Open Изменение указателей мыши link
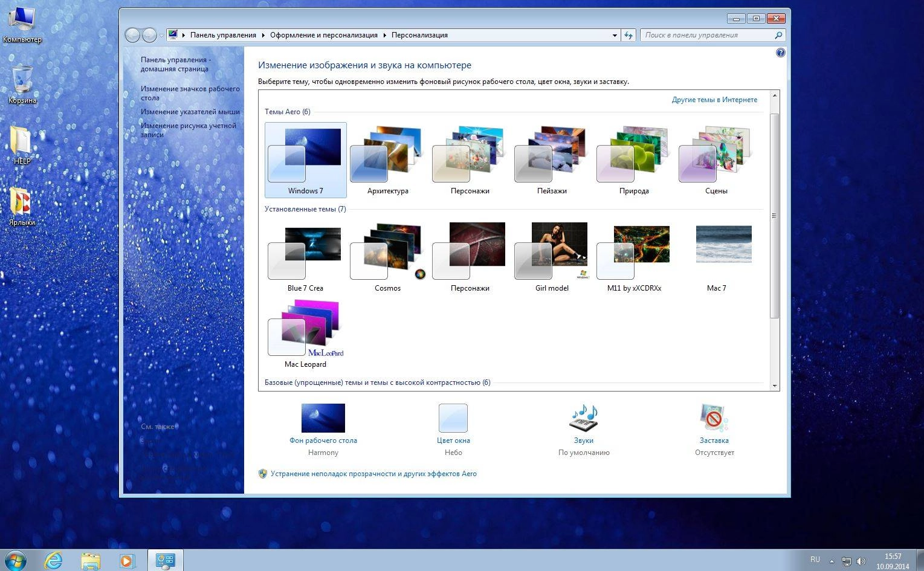Screen dimensions: 924x571 (190, 112)
